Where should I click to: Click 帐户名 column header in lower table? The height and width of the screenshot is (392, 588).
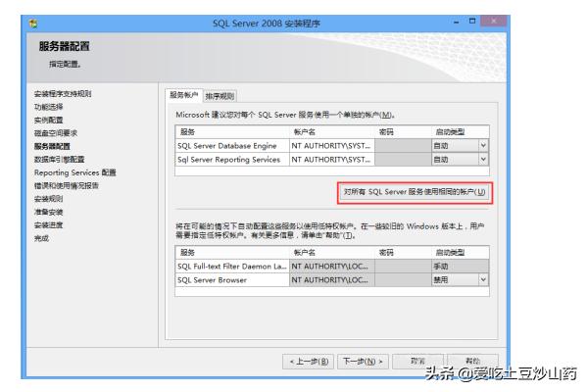pos(332,253)
